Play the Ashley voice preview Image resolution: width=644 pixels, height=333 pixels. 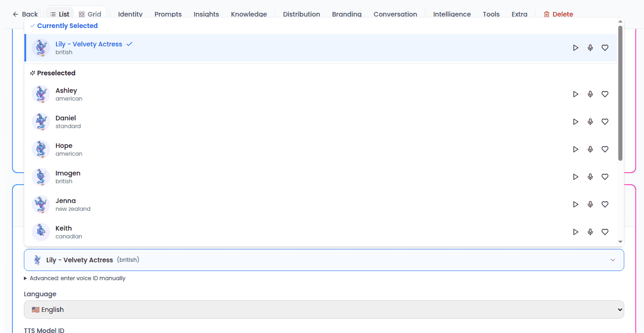click(x=576, y=94)
